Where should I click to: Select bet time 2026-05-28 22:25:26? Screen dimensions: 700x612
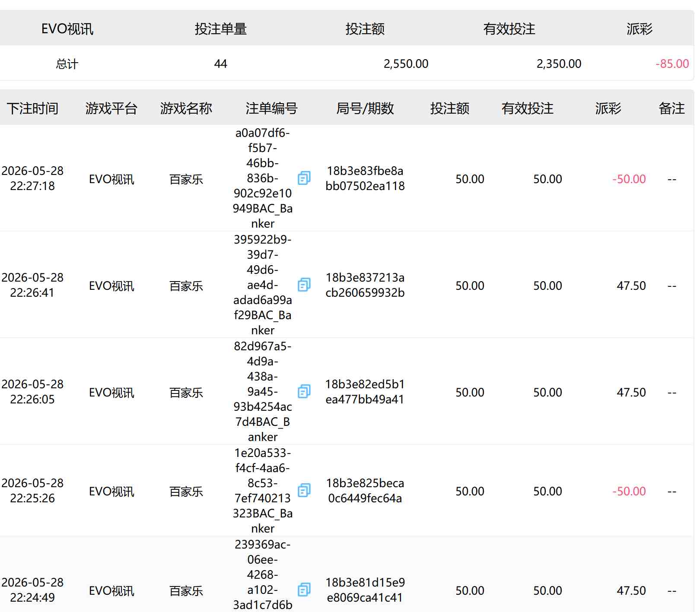pos(32,491)
